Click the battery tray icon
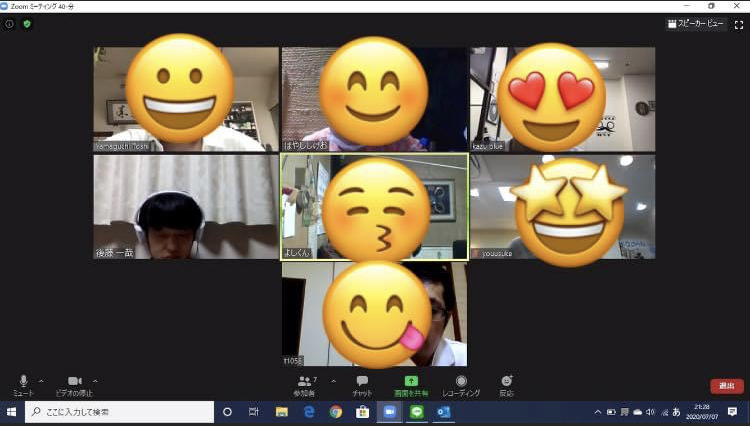The height and width of the screenshot is (426, 750). click(x=611, y=412)
